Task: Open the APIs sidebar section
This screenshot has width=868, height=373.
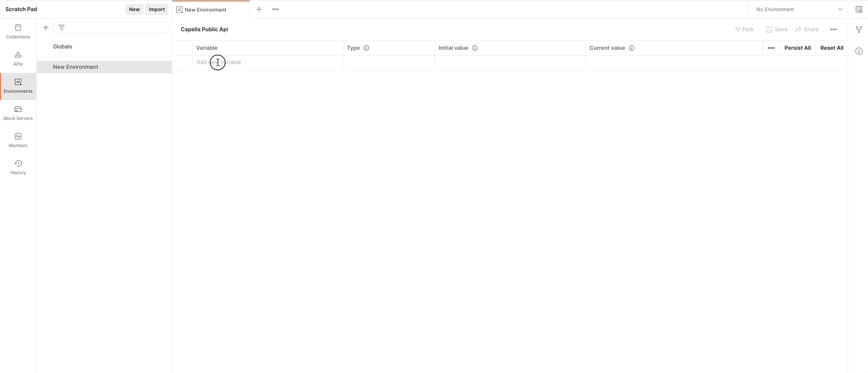Action: [18, 59]
